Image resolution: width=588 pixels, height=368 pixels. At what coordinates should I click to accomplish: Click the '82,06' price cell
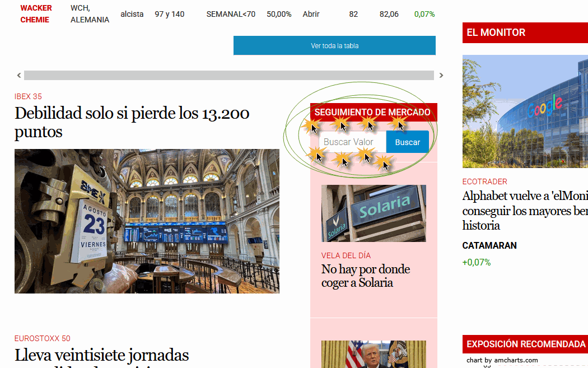(389, 14)
